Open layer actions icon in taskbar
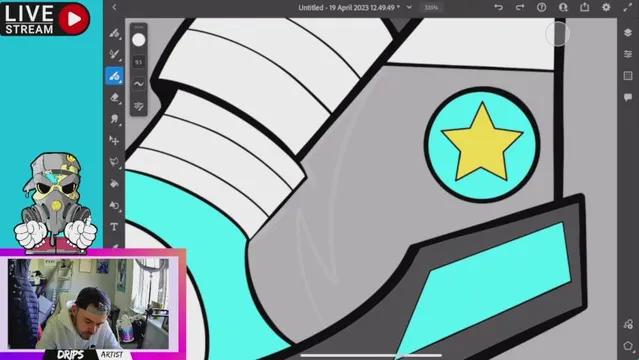The width and height of the screenshot is (639, 360). [x=628, y=325]
